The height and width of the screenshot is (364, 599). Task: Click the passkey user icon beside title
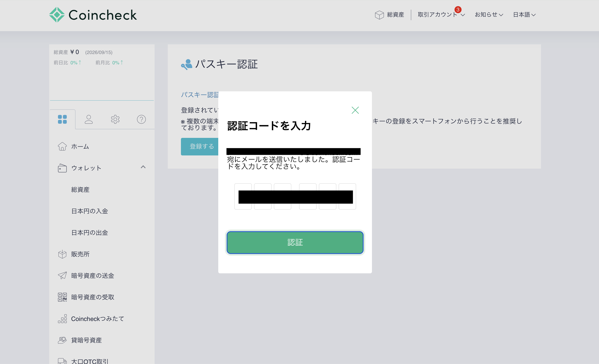186,64
